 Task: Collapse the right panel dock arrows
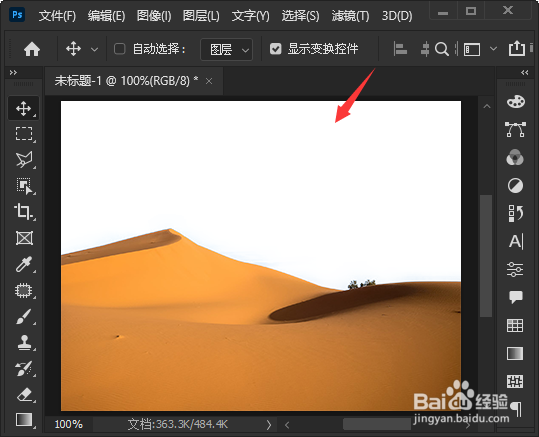tap(525, 72)
